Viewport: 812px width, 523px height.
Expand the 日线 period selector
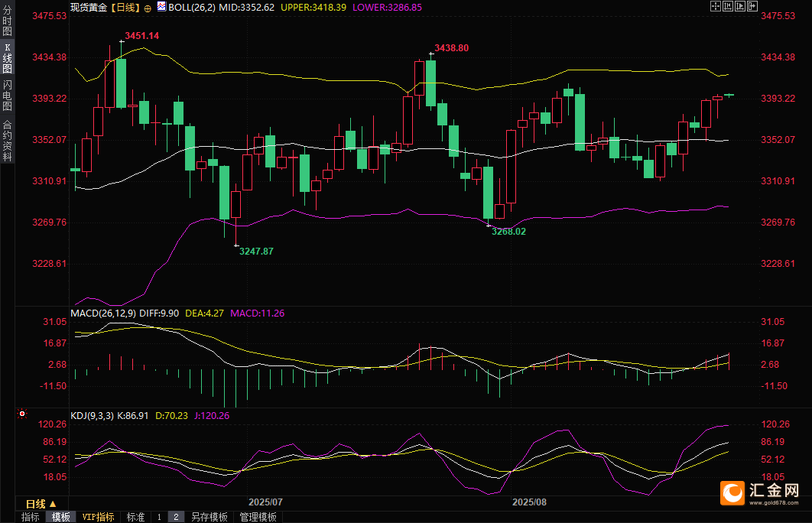coord(41,504)
